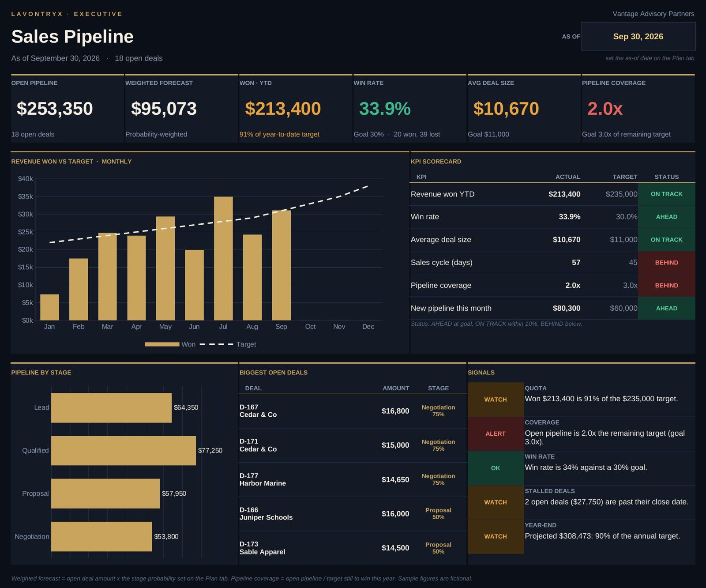Click the Won legend swatch
Viewport: 706px width, 588px height.
point(162,344)
